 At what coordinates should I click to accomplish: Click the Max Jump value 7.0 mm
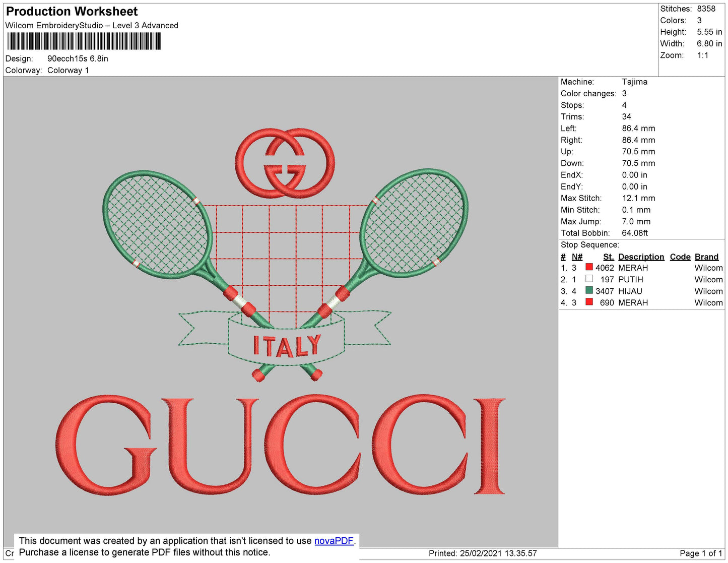636,221
